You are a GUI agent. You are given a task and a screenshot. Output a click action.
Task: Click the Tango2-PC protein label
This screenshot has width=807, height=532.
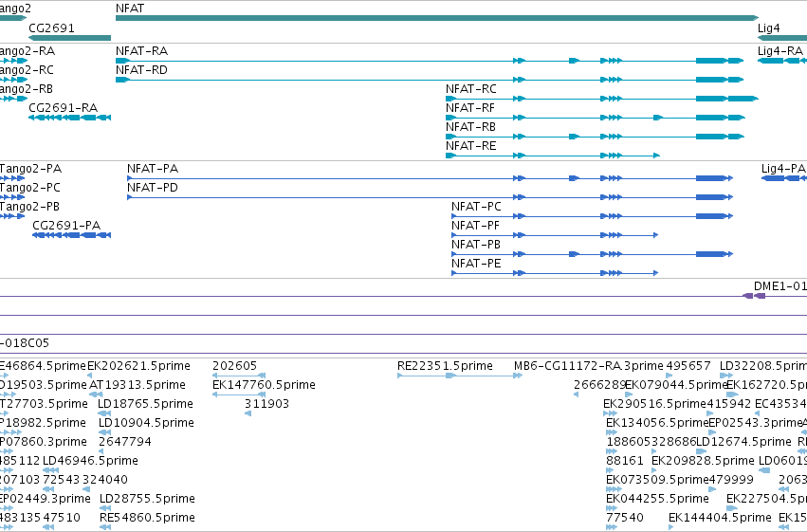tap(29, 188)
